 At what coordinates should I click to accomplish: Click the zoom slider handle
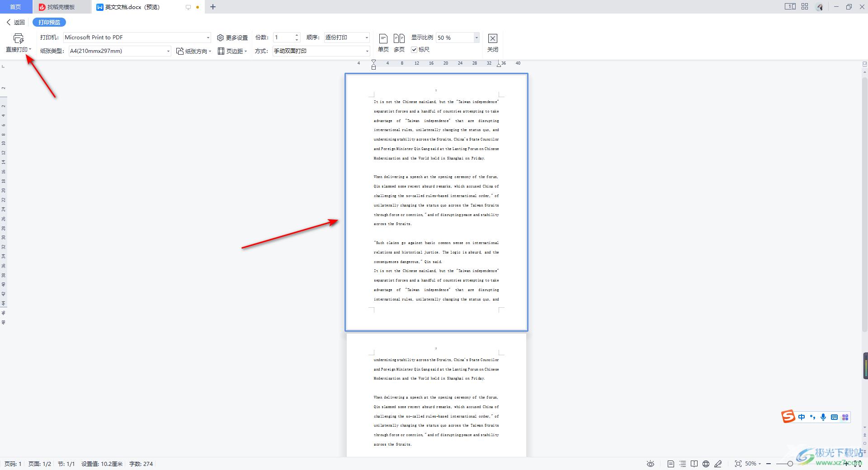coord(790,464)
